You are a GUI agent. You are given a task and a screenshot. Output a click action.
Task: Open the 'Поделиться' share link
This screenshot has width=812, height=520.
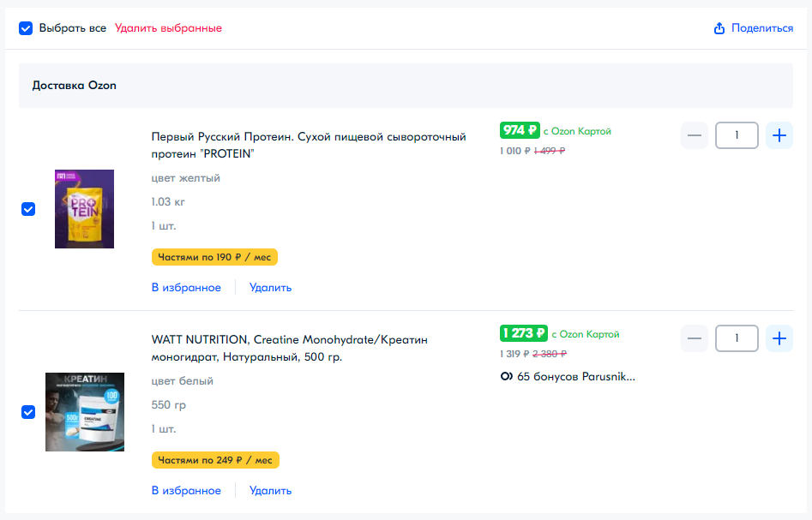click(x=761, y=28)
